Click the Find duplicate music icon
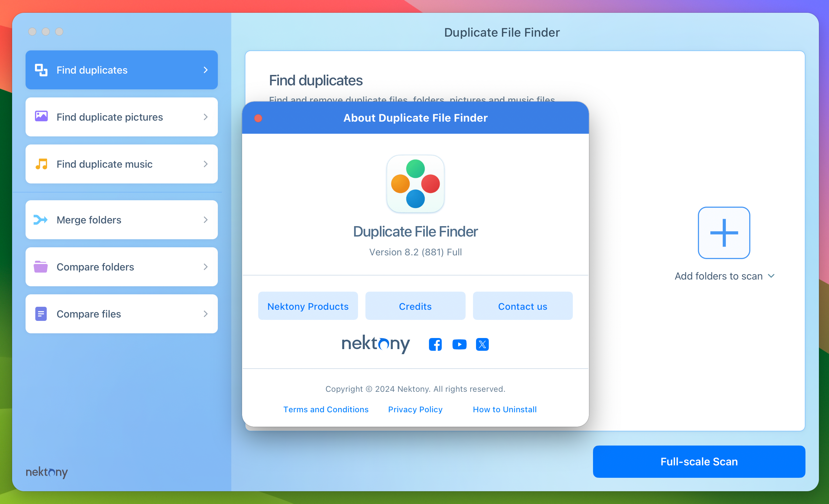The height and width of the screenshot is (504, 829). 41,164
